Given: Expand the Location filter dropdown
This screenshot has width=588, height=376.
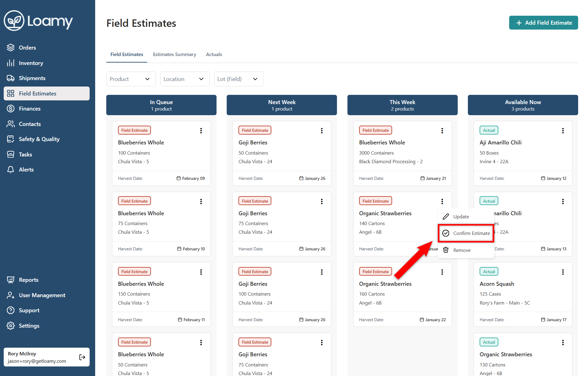Looking at the screenshot, I should 185,79.
